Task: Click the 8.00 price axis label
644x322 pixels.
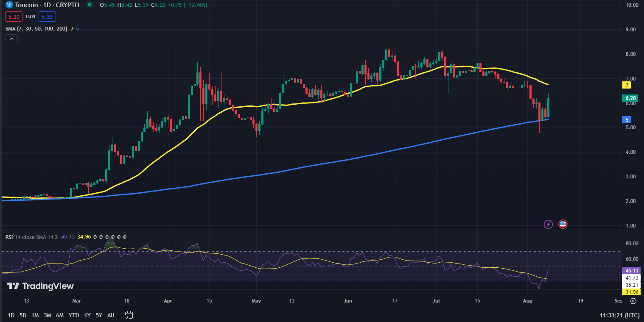Action: pyautogui.click(x=631, y=54)
